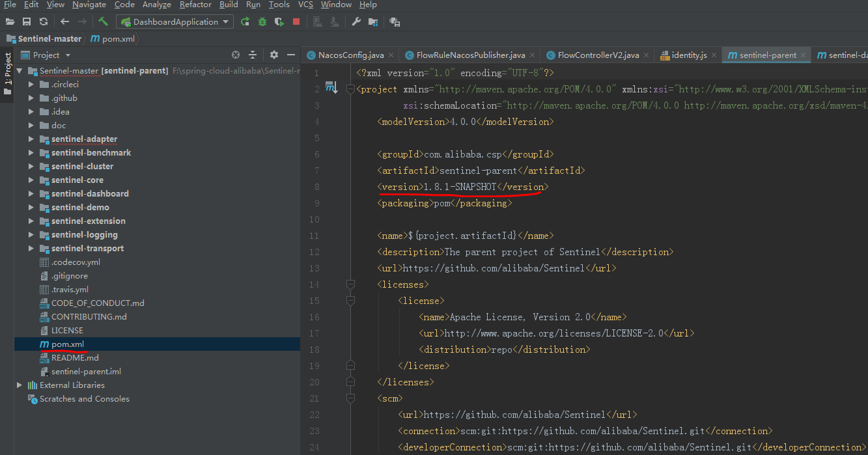Rerun DashboardApplication with the green run icon

[245, 21]
